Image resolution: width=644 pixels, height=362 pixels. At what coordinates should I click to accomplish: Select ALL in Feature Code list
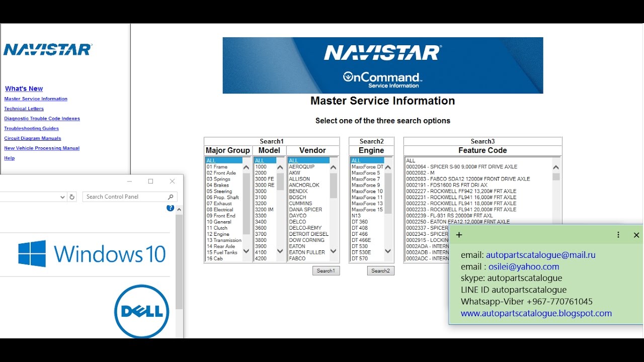tap(478, 161)
